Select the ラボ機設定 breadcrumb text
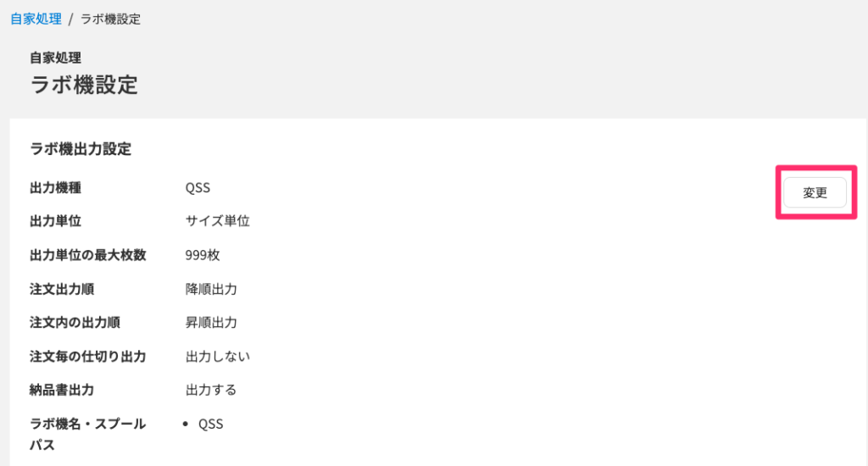 point(111,19)
